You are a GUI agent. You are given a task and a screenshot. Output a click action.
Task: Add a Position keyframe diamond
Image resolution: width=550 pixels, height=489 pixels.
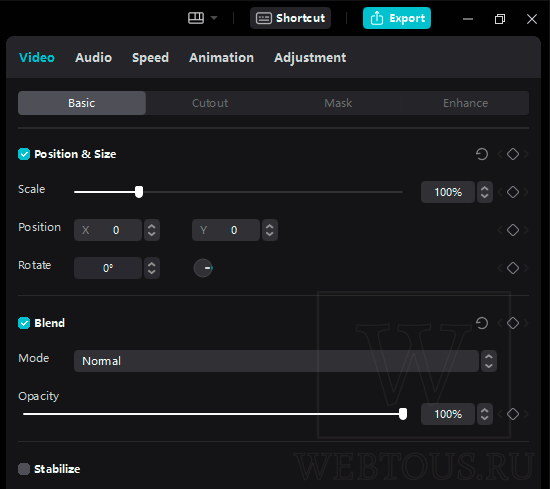coord(513,230)
